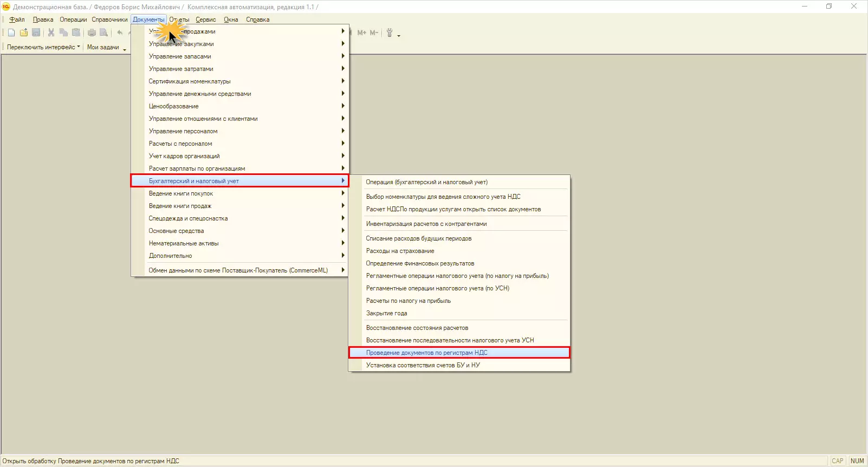Viewport: 868px width, 467px height.
Task: Click the Undo arrow icon
Action: click(120, 33)
